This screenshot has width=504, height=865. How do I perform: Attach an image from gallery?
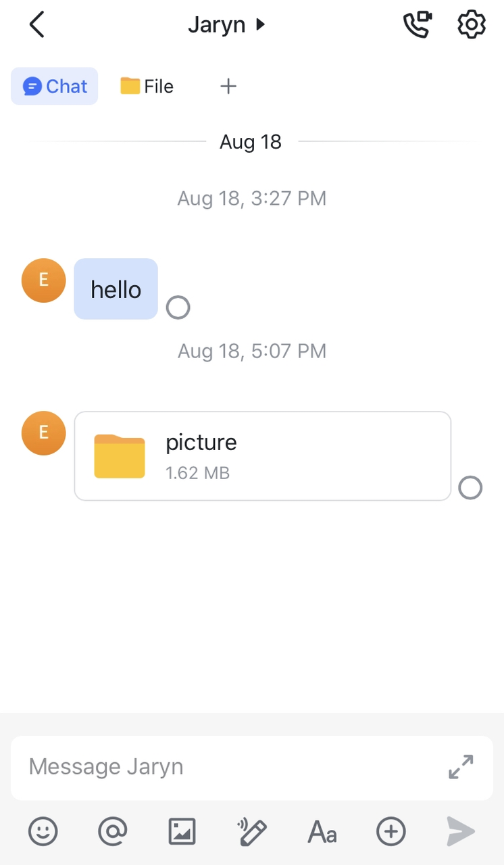click(182, 831)
